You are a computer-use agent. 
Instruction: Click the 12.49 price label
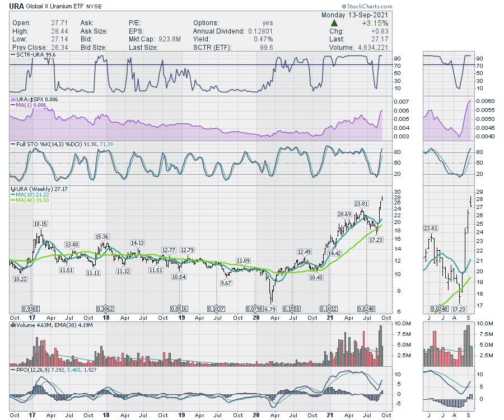click(304, 251)
